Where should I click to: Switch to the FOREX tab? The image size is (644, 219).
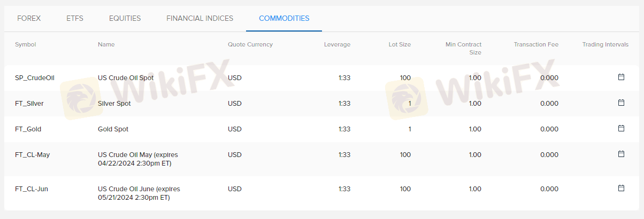29,18
